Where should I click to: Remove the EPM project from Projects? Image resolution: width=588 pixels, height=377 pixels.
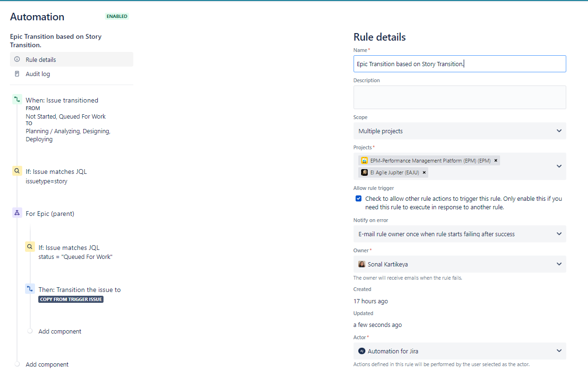[x=495, y=160]
